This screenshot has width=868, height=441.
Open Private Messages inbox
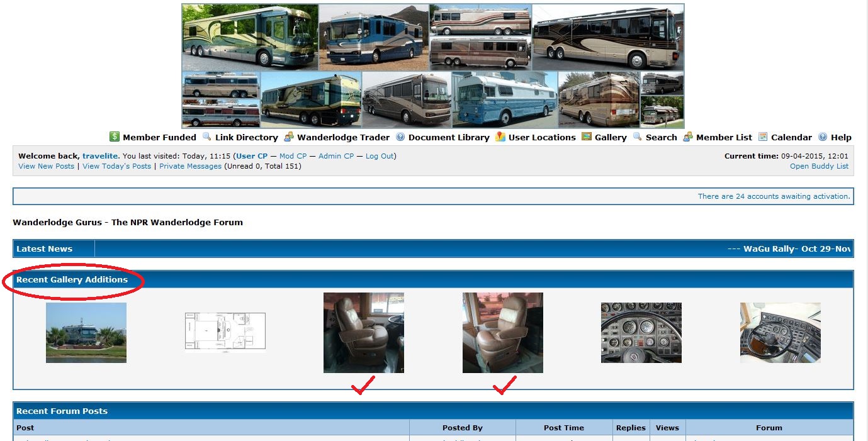[x=190, y=166]
